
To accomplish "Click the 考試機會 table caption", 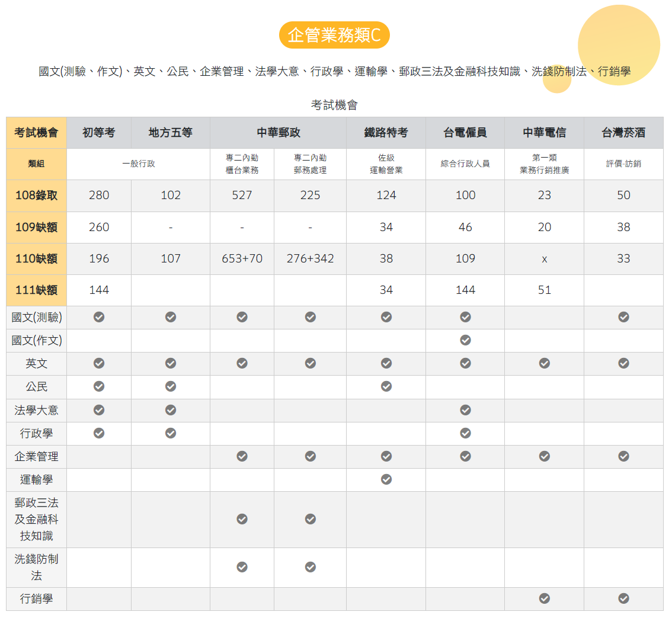I will (334, 105).
